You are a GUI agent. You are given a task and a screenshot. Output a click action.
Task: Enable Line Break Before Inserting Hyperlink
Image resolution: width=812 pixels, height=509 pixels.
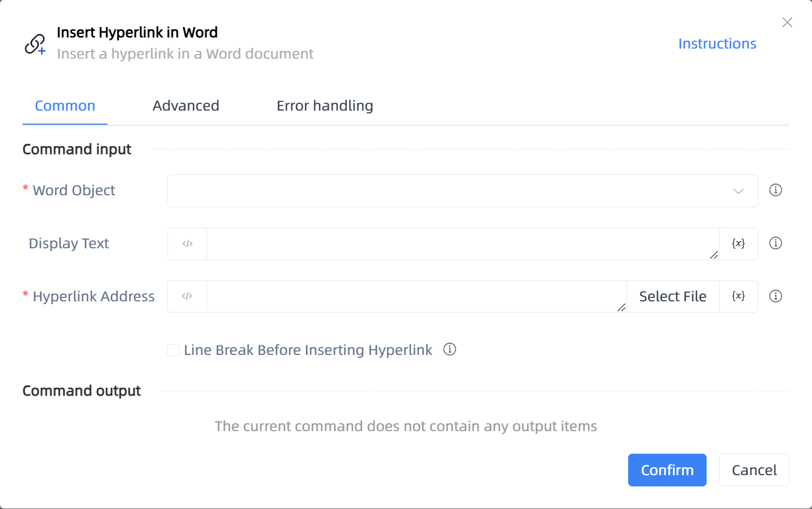(174, 350)
